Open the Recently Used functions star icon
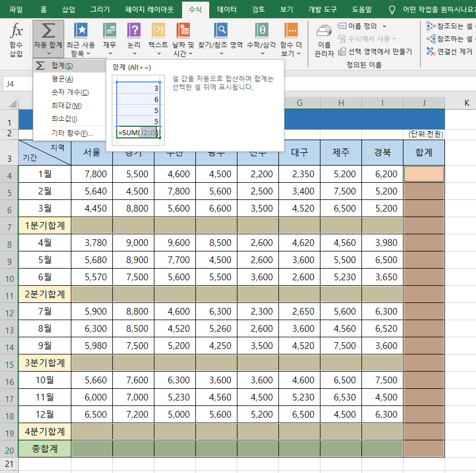The height and width of the screenshot is (473, 476). [81, 30]
